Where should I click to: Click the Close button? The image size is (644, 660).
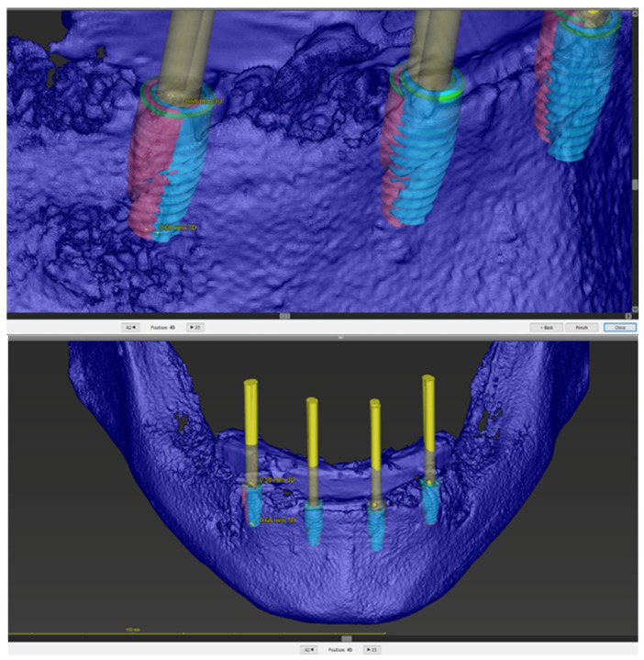tap(620, 328)
